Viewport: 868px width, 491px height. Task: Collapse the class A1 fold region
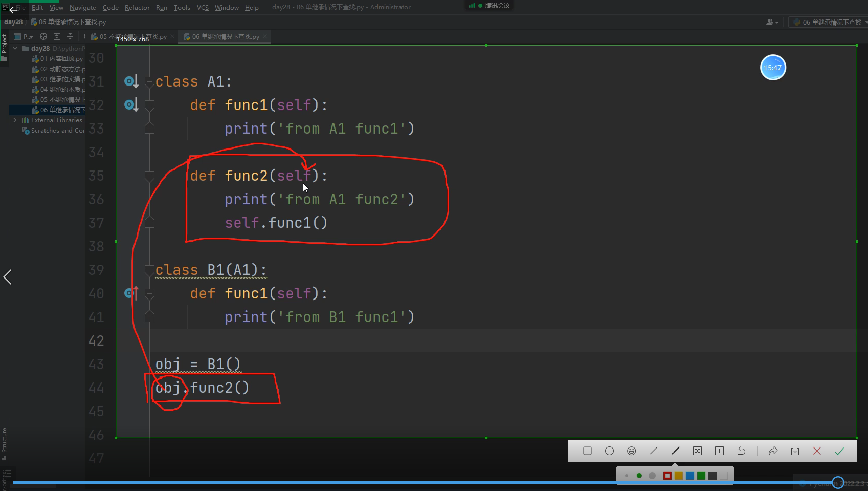point(149,81)
